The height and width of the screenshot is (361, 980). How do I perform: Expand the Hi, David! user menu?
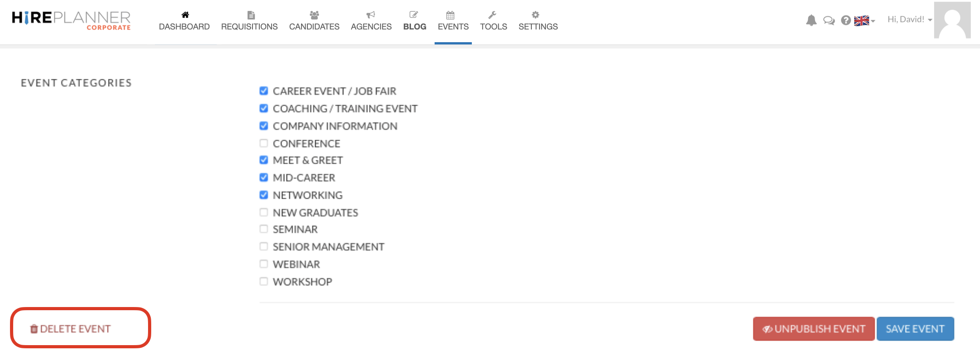(910, 20)
